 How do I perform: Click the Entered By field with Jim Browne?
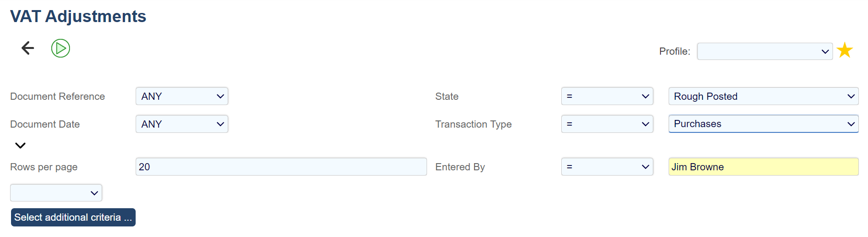coord(763,167)
